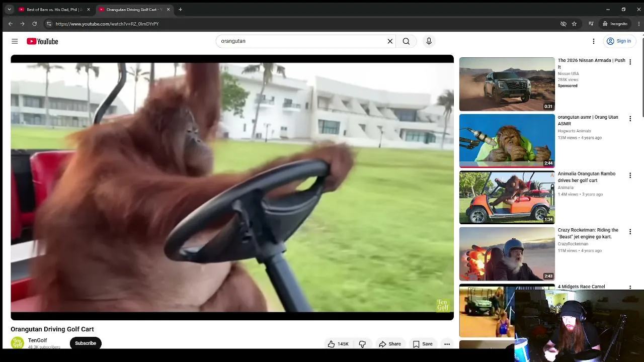Start voice search with the microphone
Viewport: 644px width, 362px height.
tap(429, 41)
